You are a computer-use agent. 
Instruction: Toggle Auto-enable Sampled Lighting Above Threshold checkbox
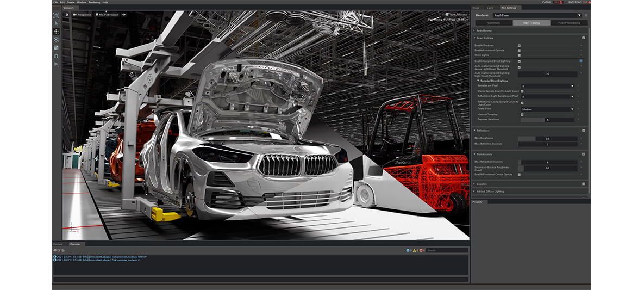pos(519,67)
